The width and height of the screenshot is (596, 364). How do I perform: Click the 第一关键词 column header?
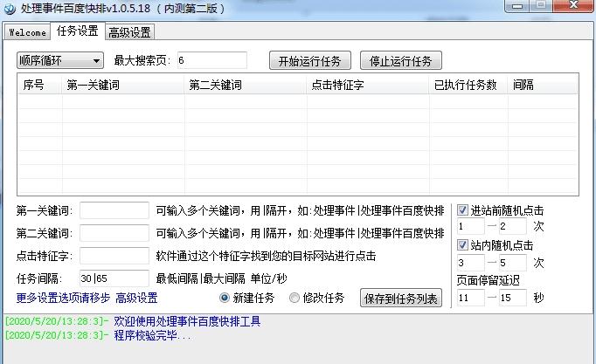(122, 85)
